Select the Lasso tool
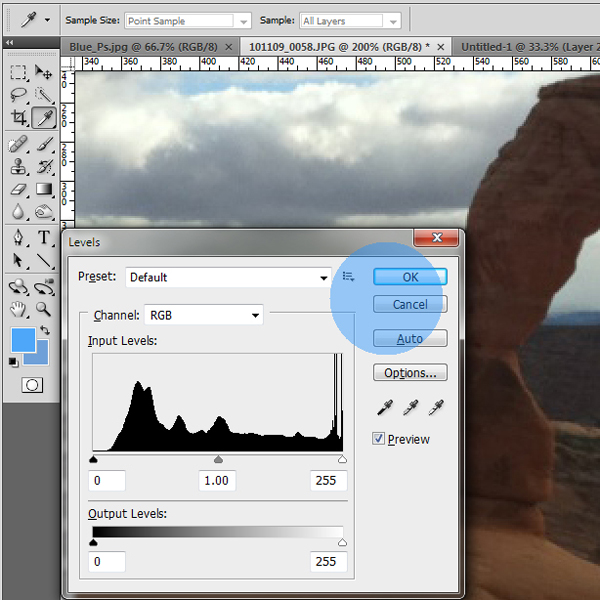The width and height of the screenshot is (600, 600). (18, 95)
